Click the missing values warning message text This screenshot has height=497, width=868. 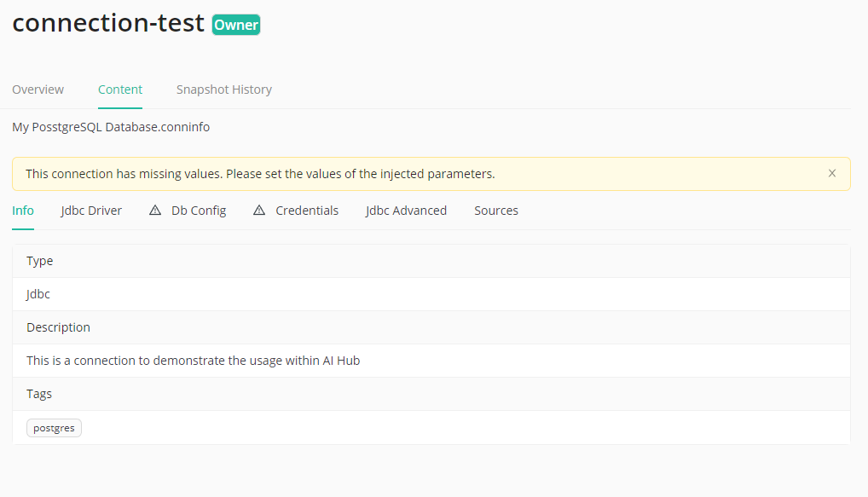pyautogui.click(x=260, y=174)
